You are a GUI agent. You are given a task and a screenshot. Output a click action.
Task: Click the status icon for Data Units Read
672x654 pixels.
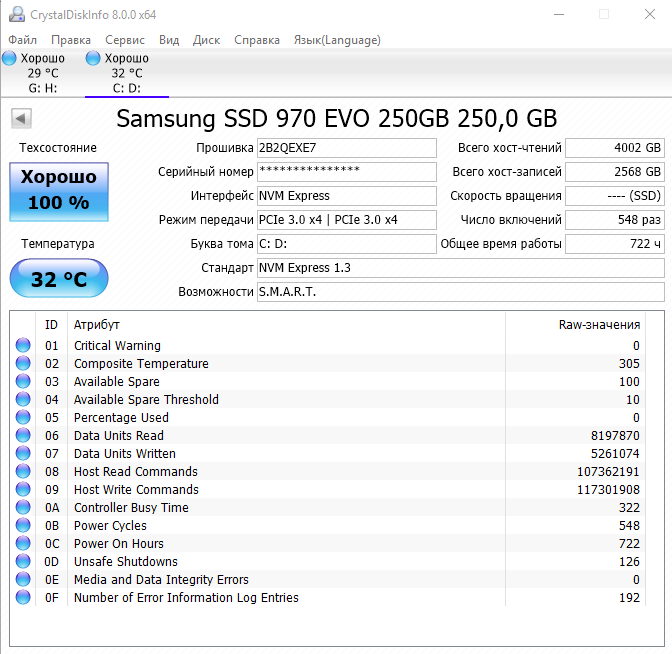point(23,435)
